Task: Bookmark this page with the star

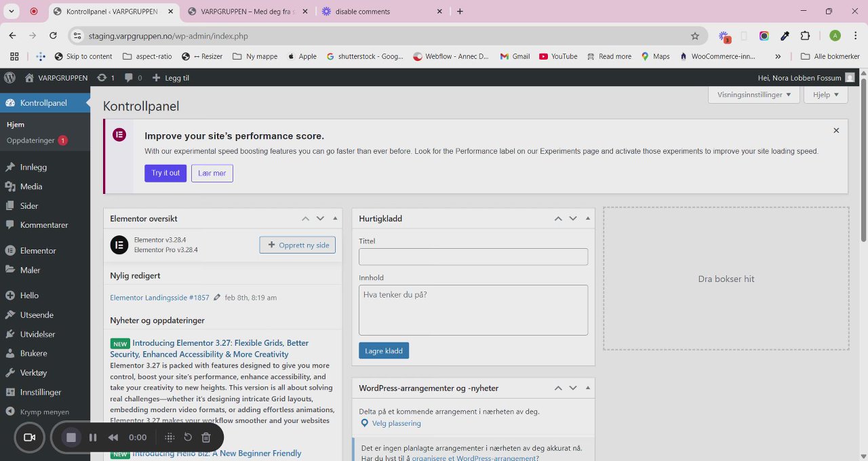Action: coord(694,36)
